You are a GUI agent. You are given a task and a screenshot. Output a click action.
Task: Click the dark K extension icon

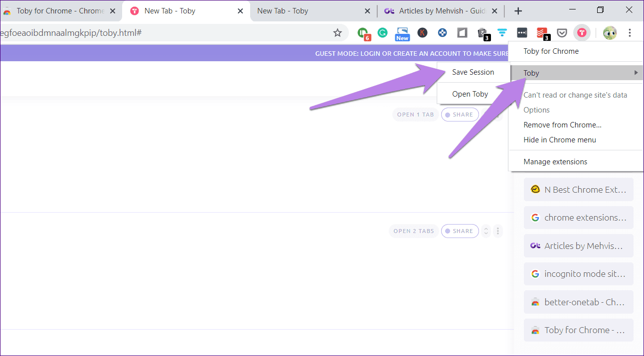pyautogui.click(x=422, y=32)
